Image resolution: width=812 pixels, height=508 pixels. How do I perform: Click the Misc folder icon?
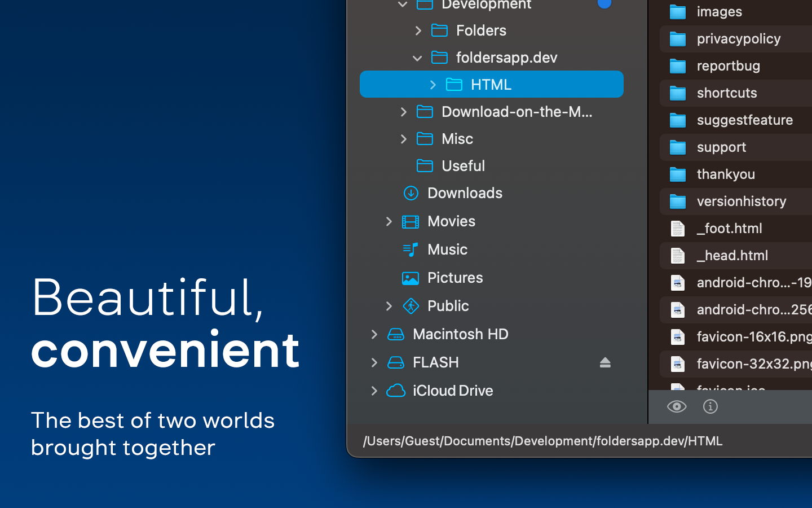425,138
